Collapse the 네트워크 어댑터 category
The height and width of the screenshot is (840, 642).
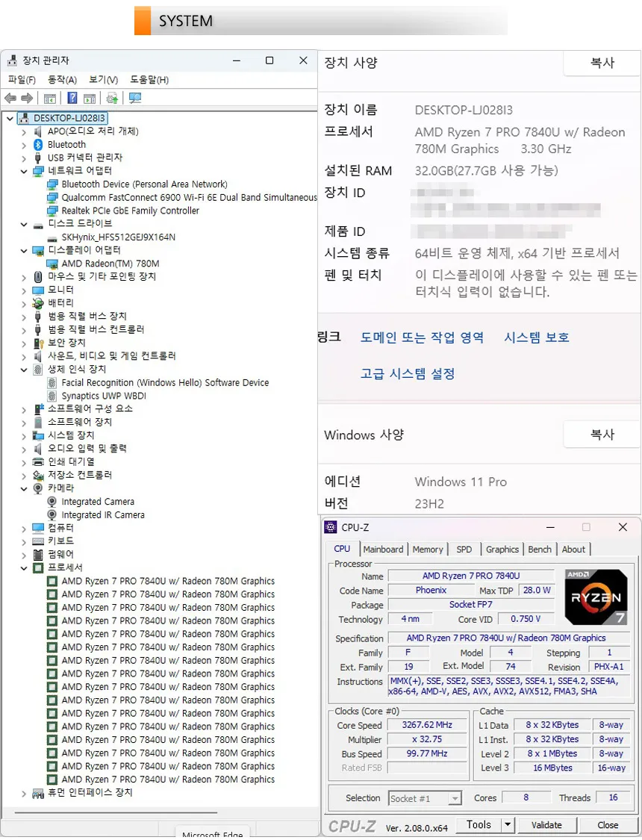[24, 172]
